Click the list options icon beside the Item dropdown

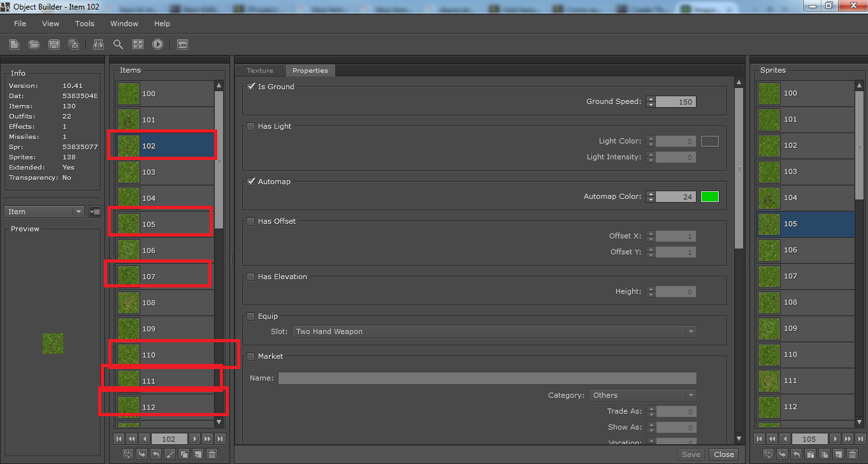95,212
